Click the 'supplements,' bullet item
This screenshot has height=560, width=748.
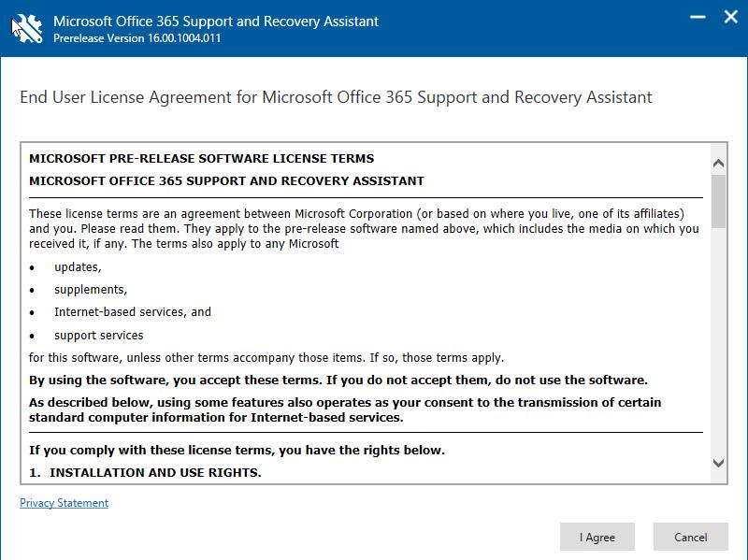coord(90,290)
